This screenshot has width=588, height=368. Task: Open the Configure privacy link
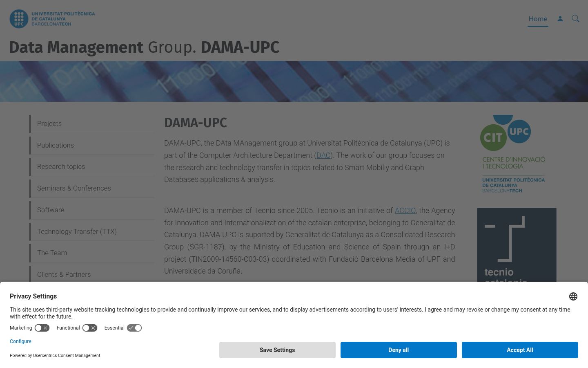(20, 341)
